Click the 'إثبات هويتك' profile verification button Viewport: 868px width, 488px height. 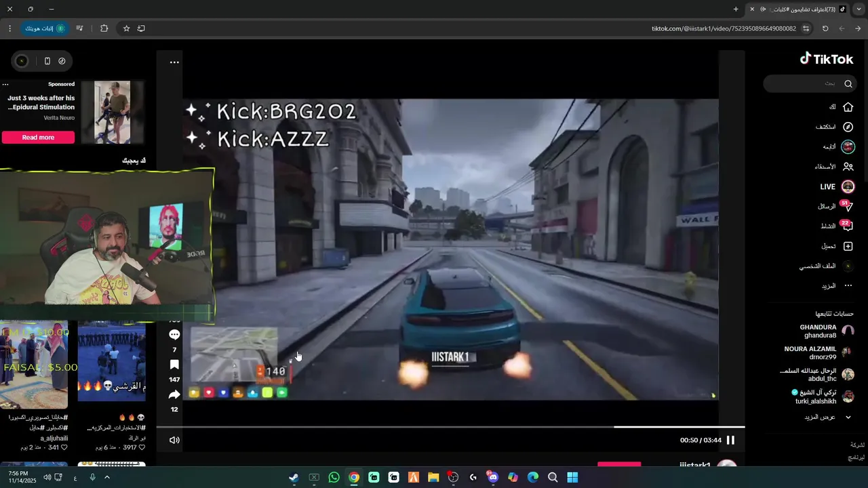pos(45,28)
